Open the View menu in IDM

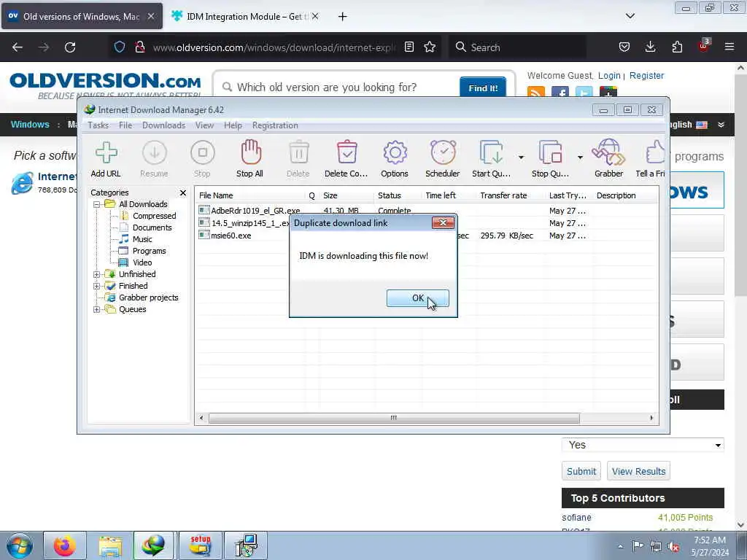tap(204, 125)
